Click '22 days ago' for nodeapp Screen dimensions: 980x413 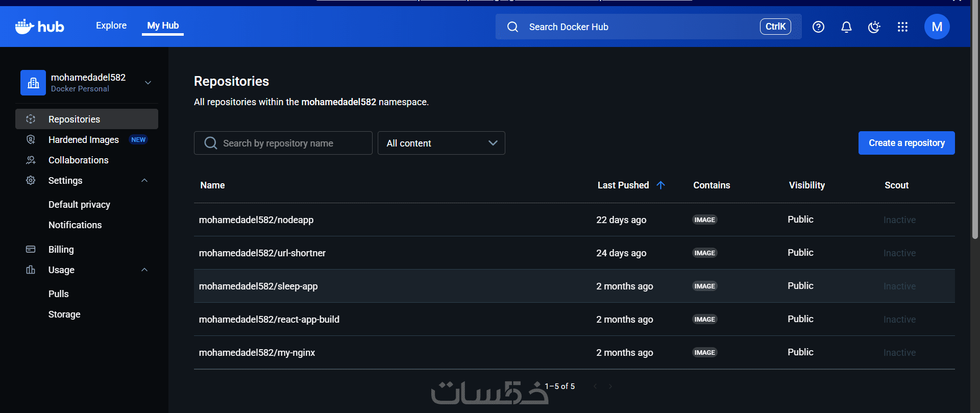[621, 220]
